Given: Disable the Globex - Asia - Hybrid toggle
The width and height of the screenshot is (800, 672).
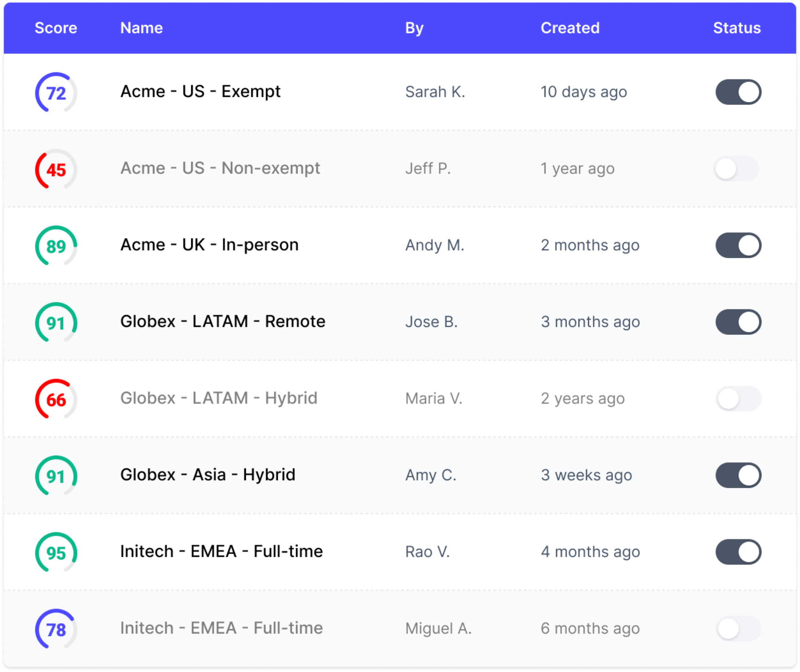Looking at the screenshot, I should coord(738,475).
